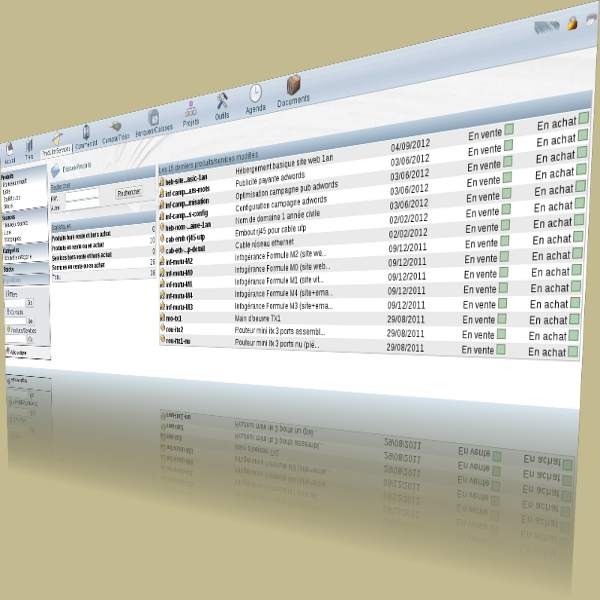Click the padlock logout icon
The height and width of the screenshot is (600, 600).
coord(572,23)
